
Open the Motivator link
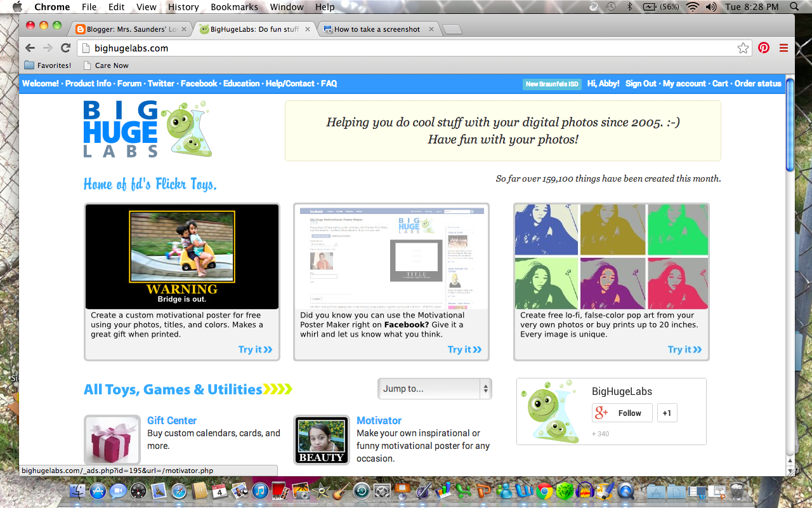click(379, 420)
